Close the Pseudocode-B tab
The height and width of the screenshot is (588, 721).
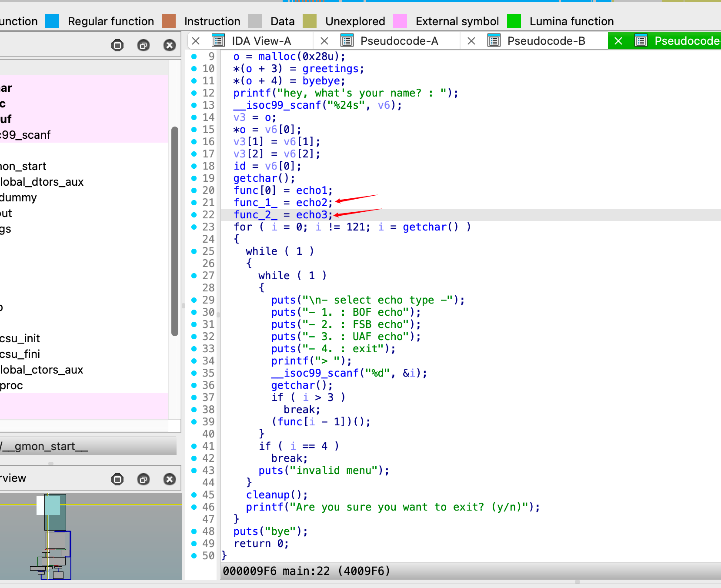(x=471, y=41)
